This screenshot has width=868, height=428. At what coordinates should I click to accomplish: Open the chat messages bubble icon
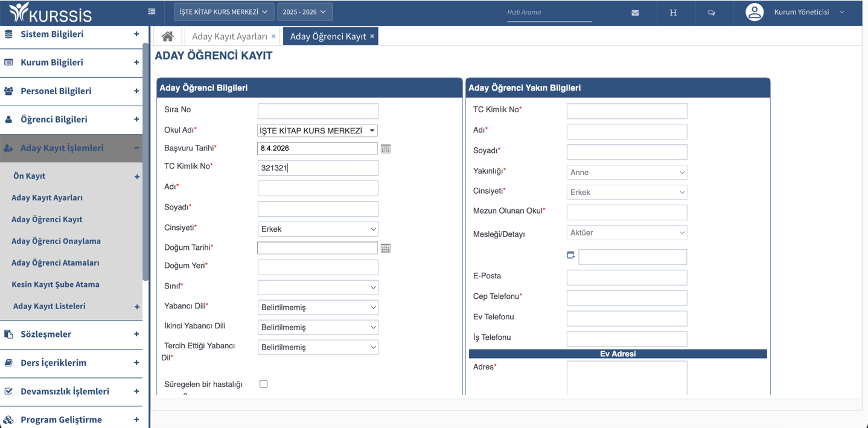coord(711,12)
